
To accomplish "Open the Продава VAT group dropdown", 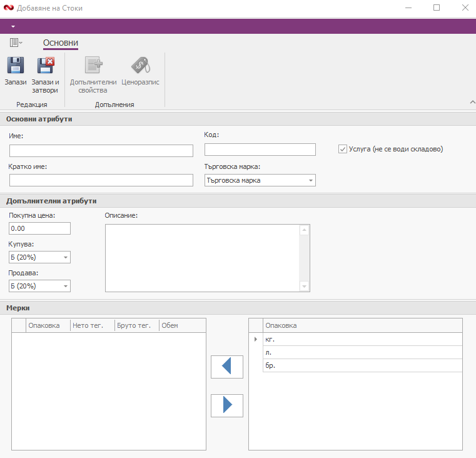I will tap(65, 286).
